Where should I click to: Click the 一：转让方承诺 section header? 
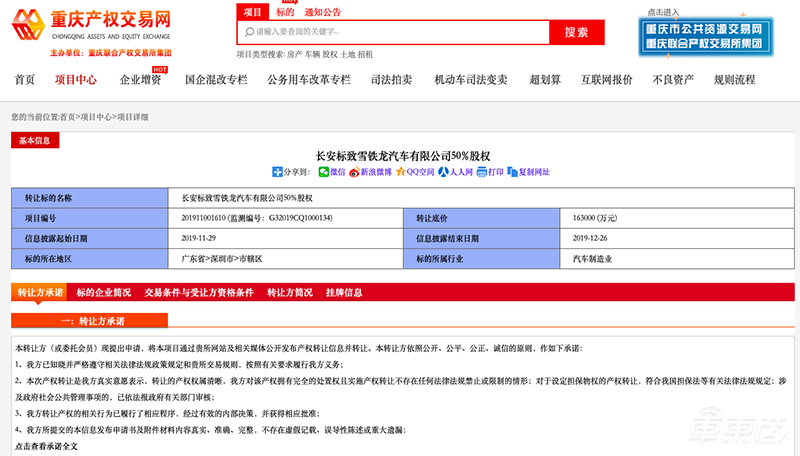89,321
